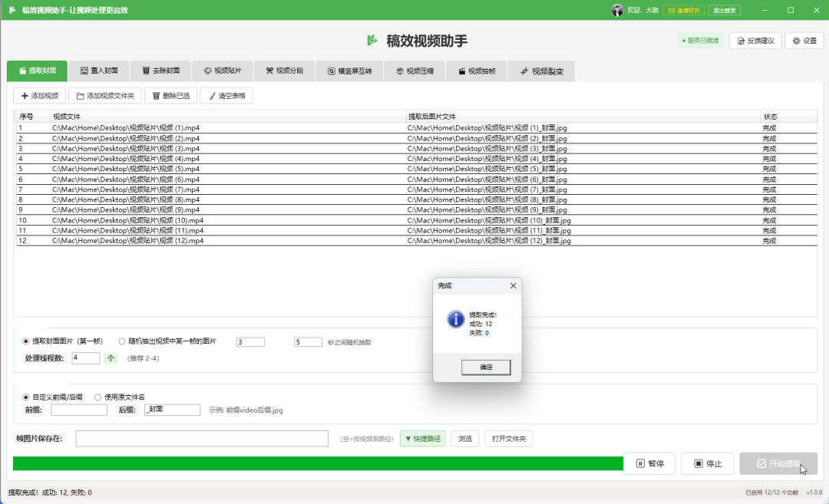Click the plus icon on 添加视频
The width and height of the screenshot is (829, 504).
tap(25, 96)
